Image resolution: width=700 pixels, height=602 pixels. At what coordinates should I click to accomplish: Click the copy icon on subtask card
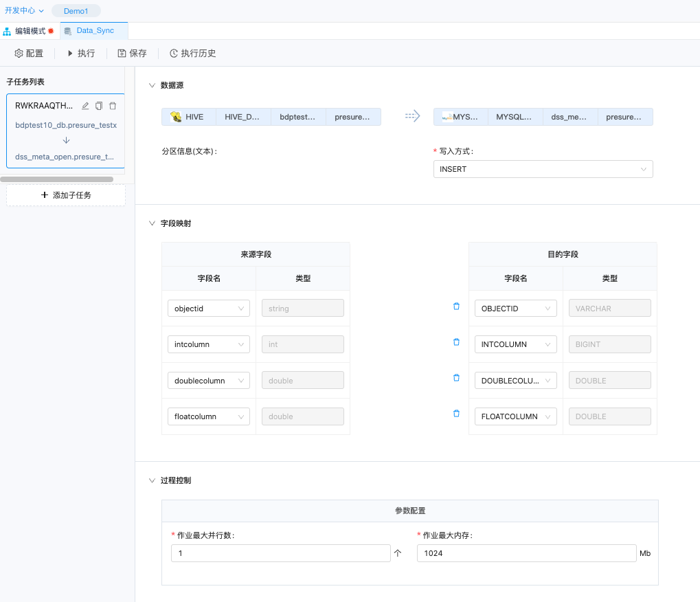[99, 106]
